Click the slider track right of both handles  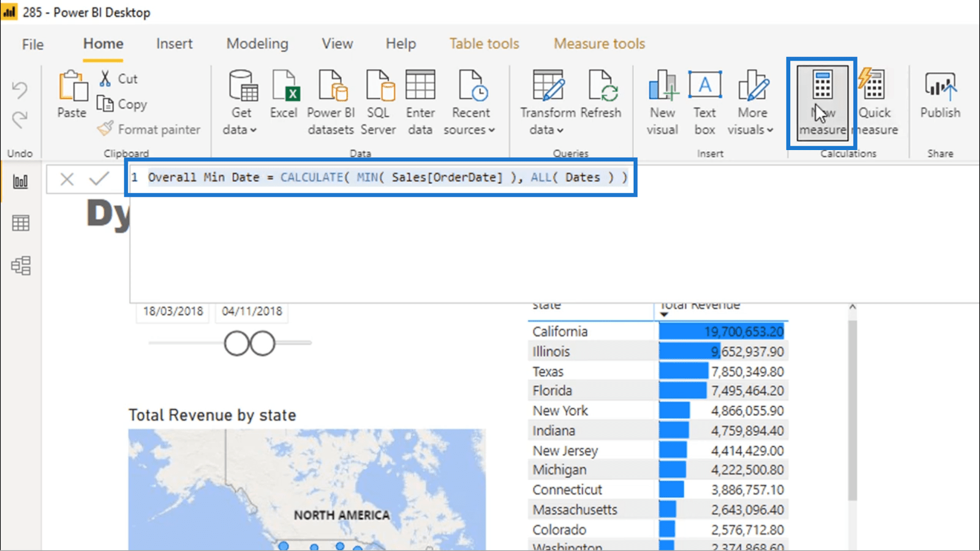tap(294, 343)
